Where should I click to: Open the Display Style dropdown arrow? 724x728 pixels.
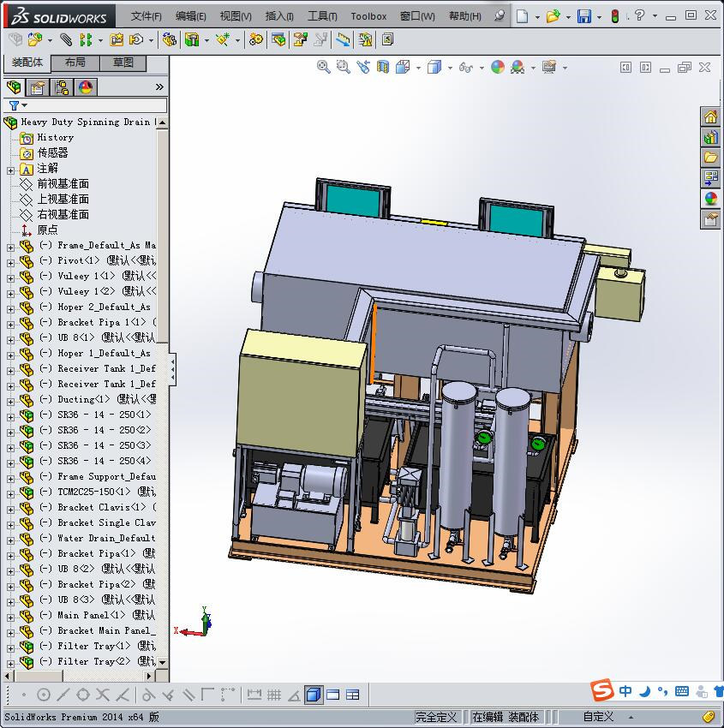(448, 68)
